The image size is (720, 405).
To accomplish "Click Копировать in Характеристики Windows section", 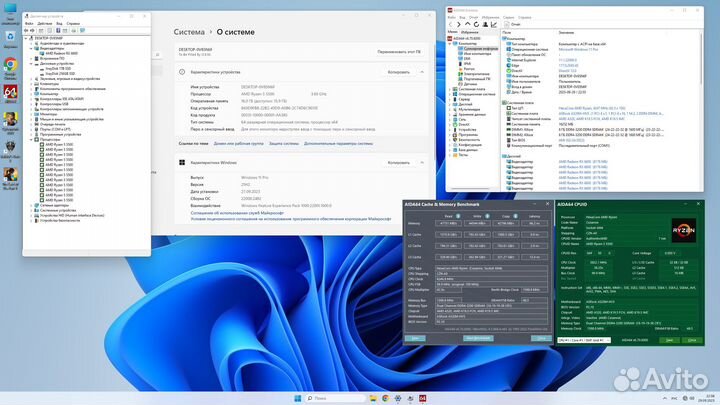I will point(399,163).
